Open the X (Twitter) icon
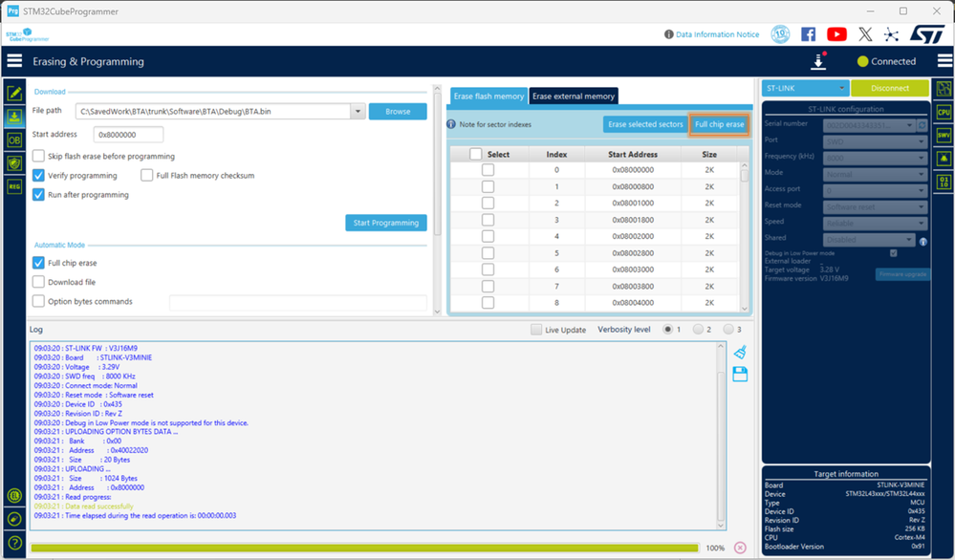 click(865, 34)
